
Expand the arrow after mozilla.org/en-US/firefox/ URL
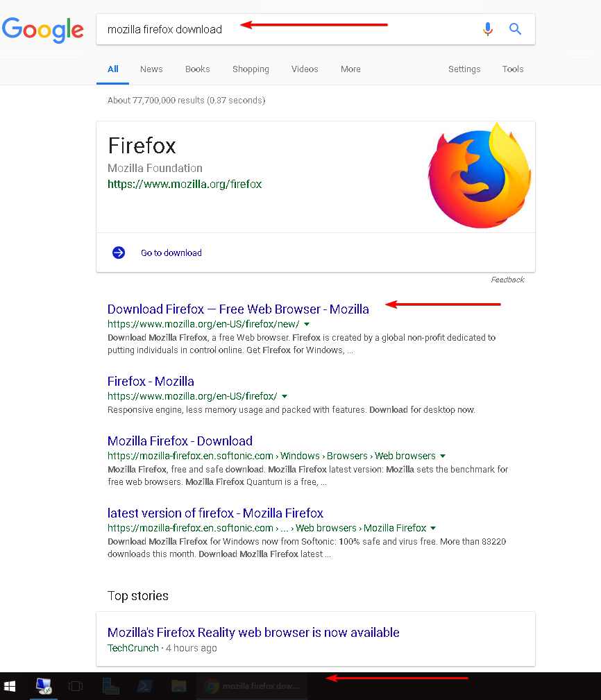(285, 396)
